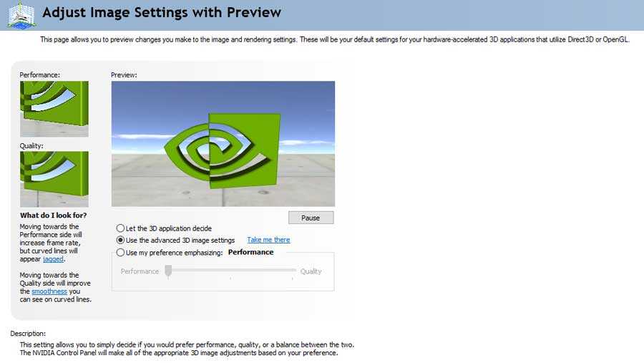Image resolution: width=644 pixels, height=363 pixels.
Task: Select 'Let the 3D application decide' radio button
Action: click(120, 228)
